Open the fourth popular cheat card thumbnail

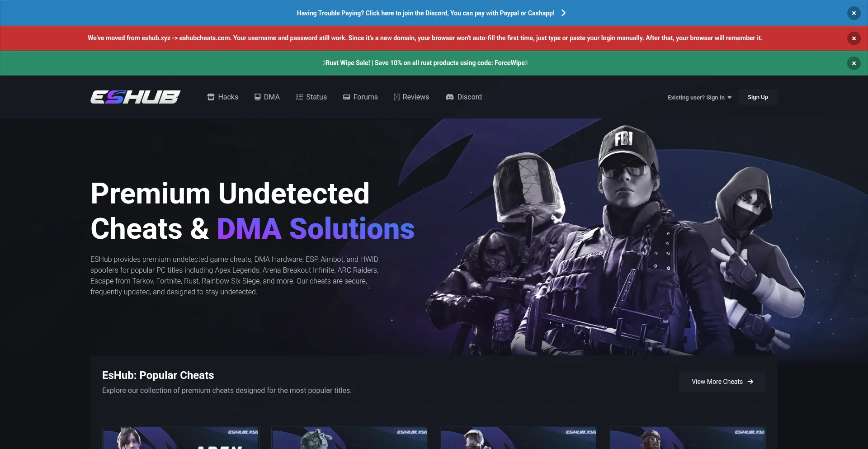[x=687, y=438]
